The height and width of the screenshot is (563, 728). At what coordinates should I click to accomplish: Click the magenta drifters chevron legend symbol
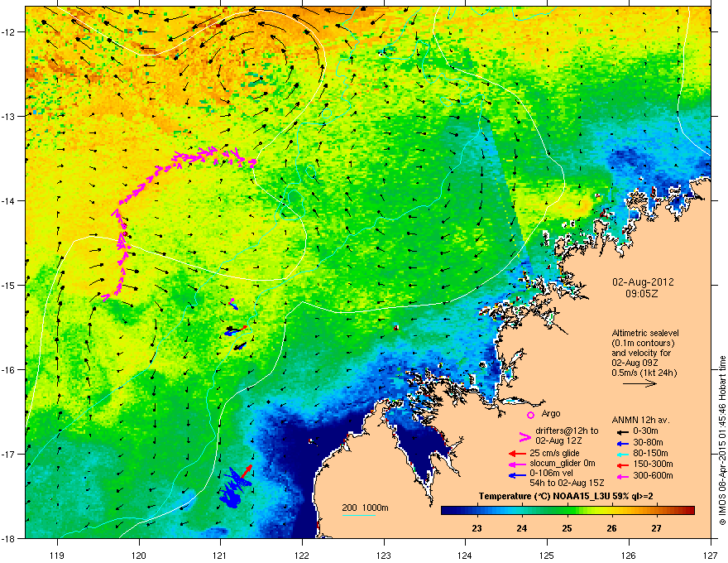(x=524, y=436)
